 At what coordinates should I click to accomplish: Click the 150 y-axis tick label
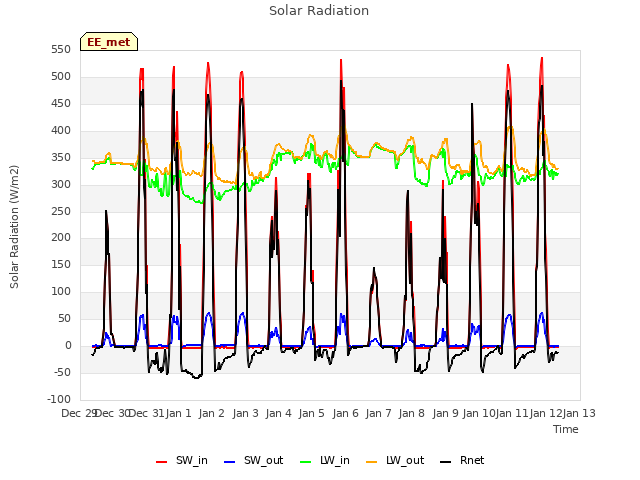[x=61, y=265]
